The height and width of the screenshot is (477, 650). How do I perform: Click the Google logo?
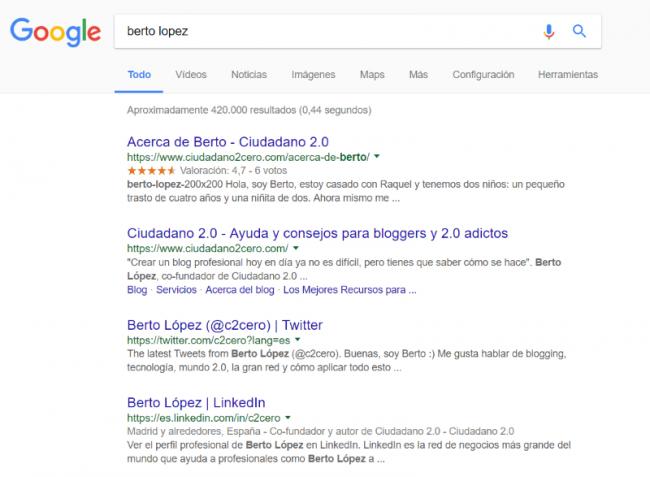click(55, 32)
